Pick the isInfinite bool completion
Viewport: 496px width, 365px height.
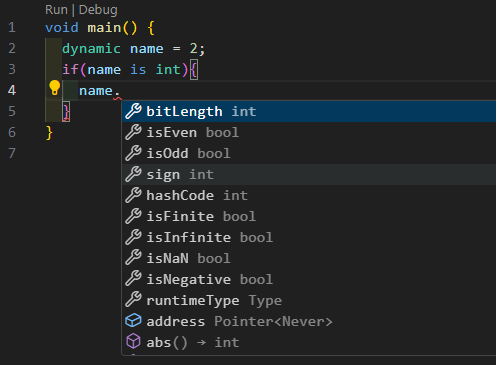pyautogui.click(x=309, y=237)
